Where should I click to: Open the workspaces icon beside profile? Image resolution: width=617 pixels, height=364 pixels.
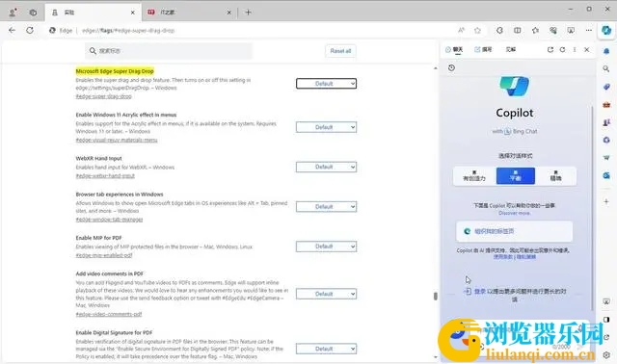33,13
